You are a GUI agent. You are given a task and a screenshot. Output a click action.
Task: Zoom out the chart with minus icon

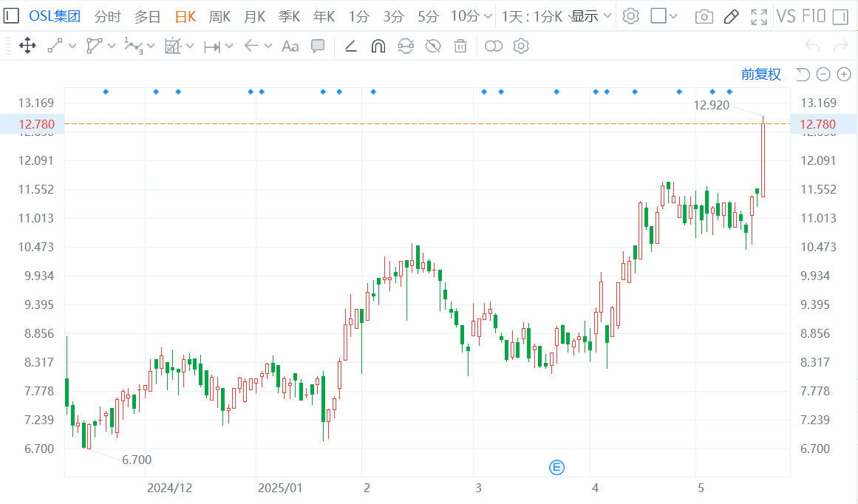tap(823, 74)
